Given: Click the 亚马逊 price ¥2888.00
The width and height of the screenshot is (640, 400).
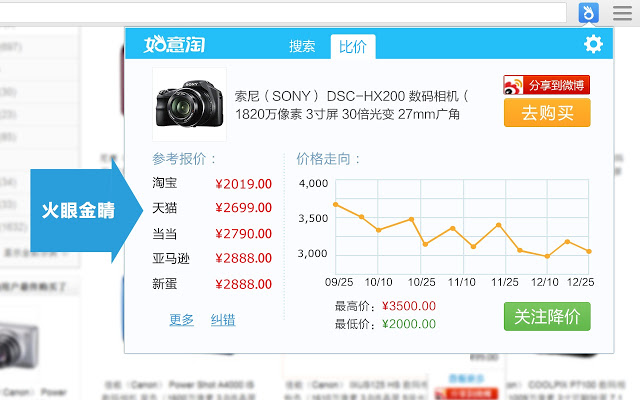Looking at the screenshot, I should point(243,258).
